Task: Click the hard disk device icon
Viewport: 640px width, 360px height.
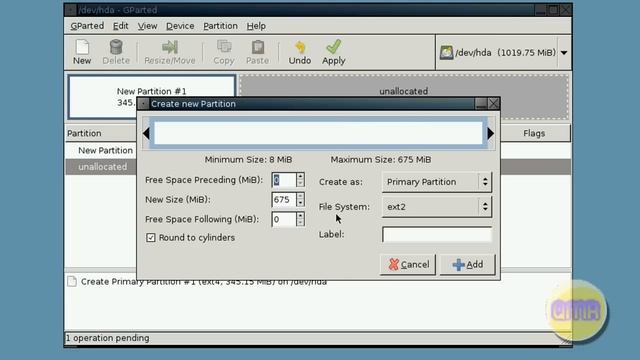Action: tap(446, 53)
